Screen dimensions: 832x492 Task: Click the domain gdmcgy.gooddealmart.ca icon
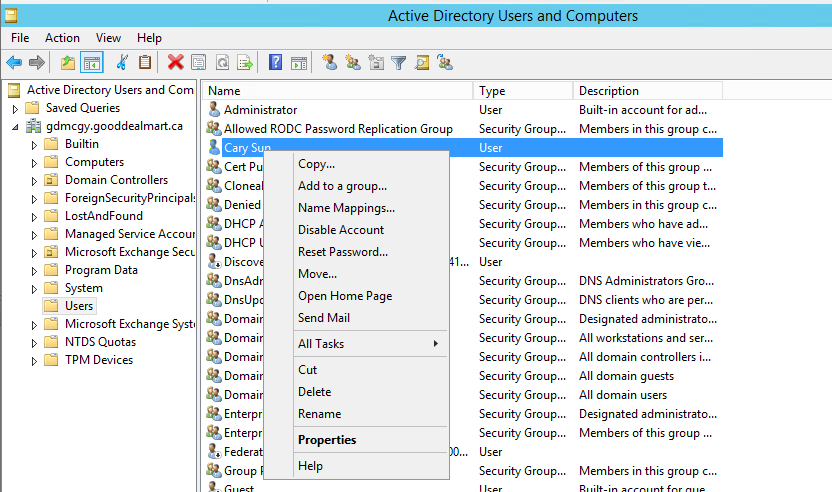point(33,126)
